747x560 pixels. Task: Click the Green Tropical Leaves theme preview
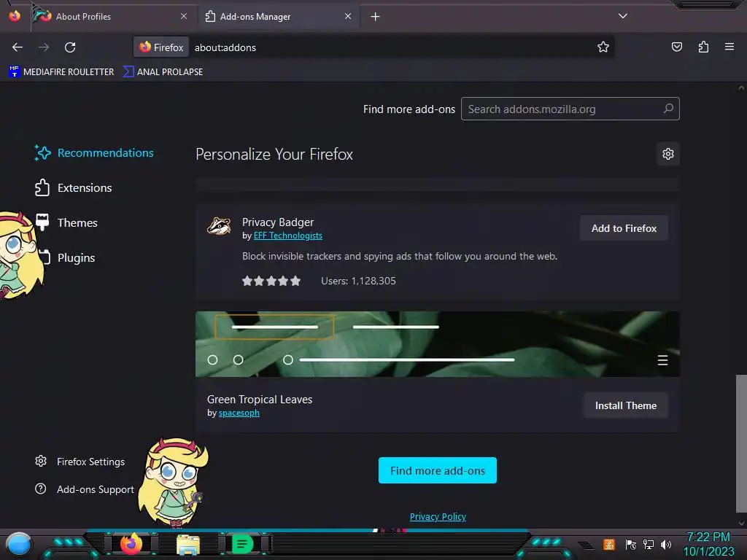point(438,344)
